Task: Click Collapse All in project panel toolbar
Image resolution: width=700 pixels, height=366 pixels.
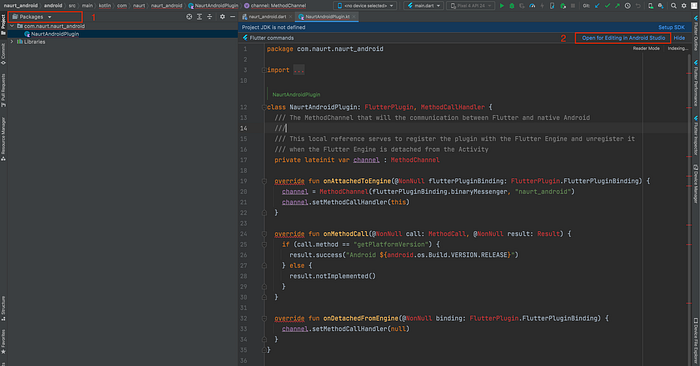Action: 209,17
